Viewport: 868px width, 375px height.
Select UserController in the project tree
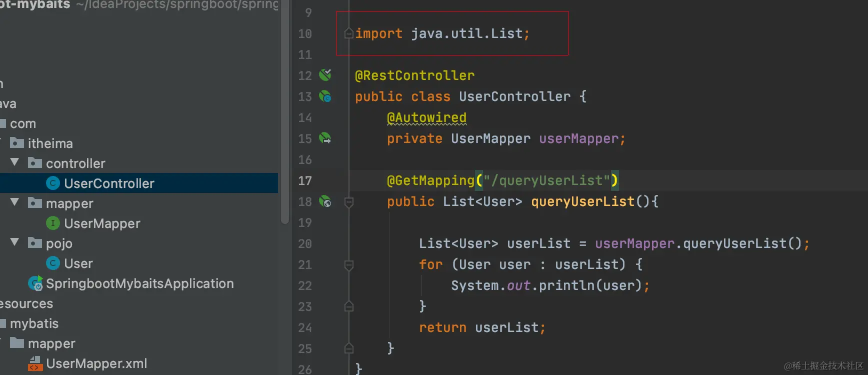pos(139,183)
